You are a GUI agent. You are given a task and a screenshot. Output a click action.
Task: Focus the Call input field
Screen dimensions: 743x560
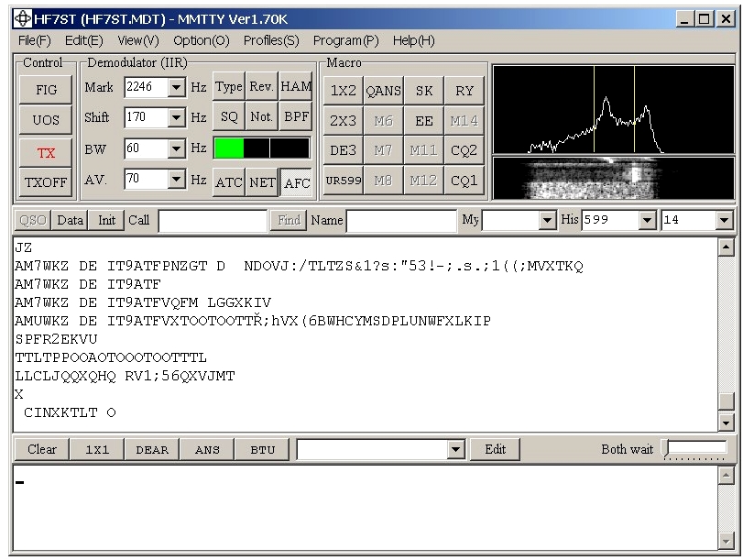pyautogui.click(x=213, y=221)
